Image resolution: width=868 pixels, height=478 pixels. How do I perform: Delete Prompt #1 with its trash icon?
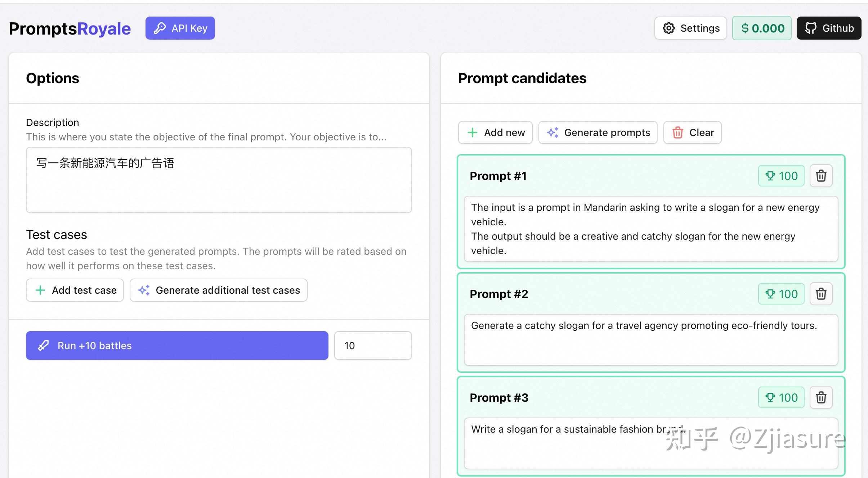(x=821, y=176)
